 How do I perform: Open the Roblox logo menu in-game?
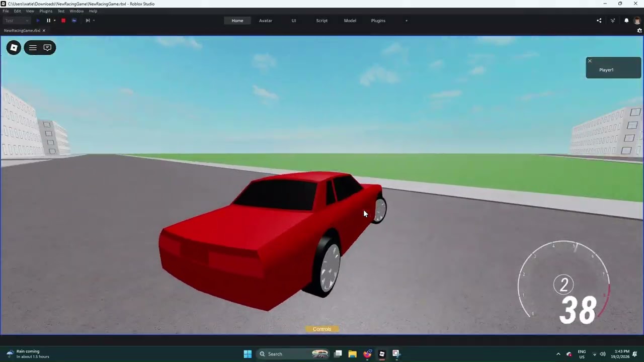click(x=14, y=48)
